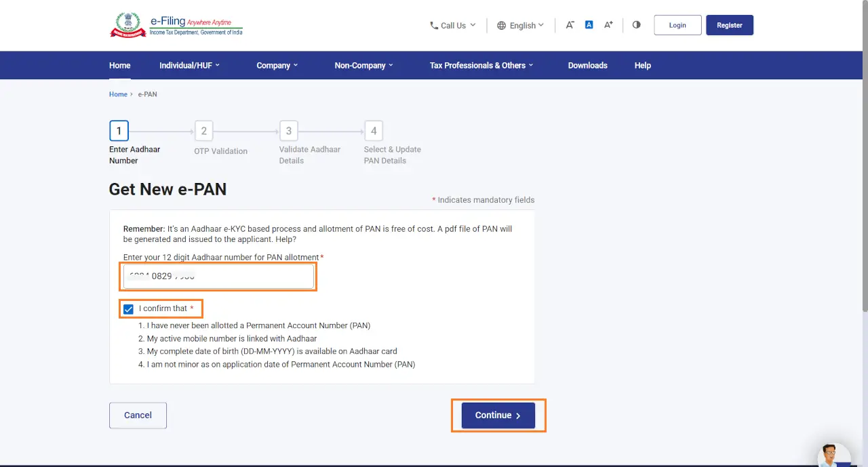Viewport: 868px width, 467px height.
Task: Click the e-Filing Income Tax Department logo
Action: point(176,25)
